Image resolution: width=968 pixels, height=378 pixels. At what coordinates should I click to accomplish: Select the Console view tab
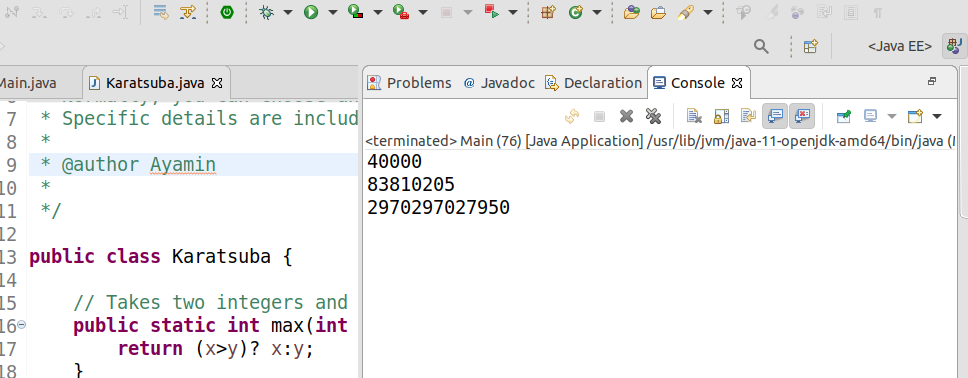698,83
